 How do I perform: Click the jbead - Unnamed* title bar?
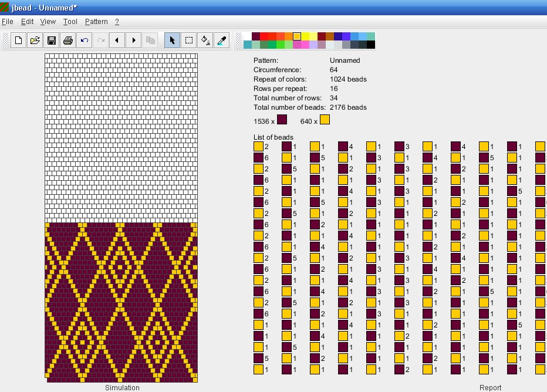[x=273, y=7]
